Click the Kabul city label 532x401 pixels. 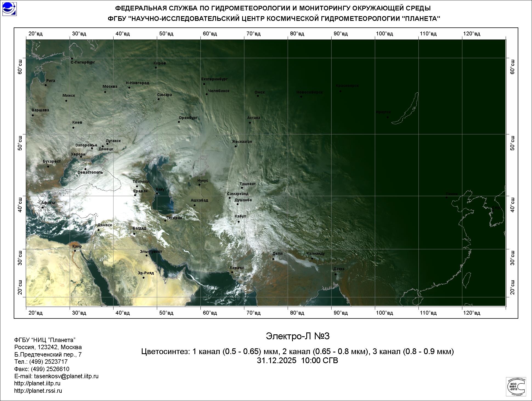pos(240,216)
